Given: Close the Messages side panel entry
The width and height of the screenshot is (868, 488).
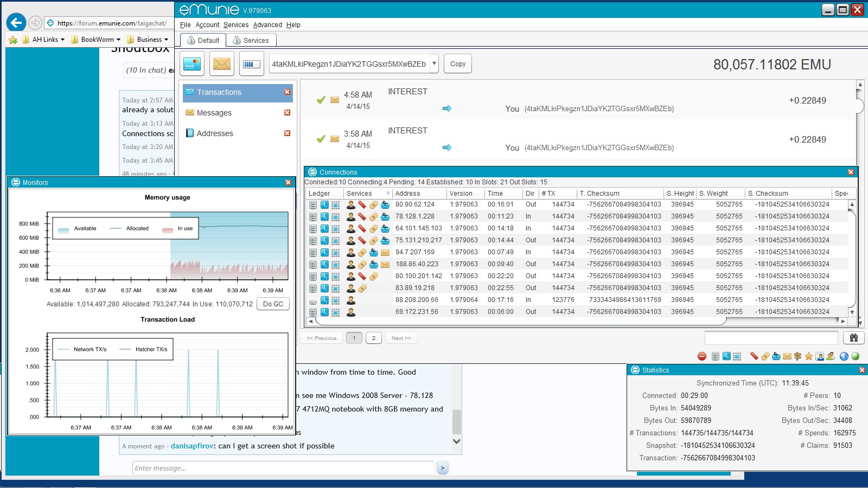Looking at the screenshot, I should click(288, 113).
